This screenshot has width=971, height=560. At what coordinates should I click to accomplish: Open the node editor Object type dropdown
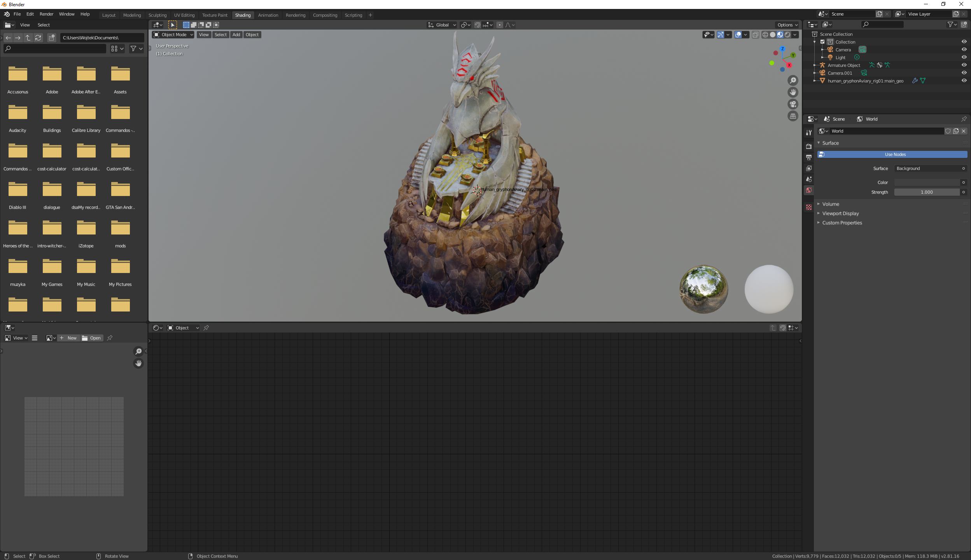tap(183, 328)
